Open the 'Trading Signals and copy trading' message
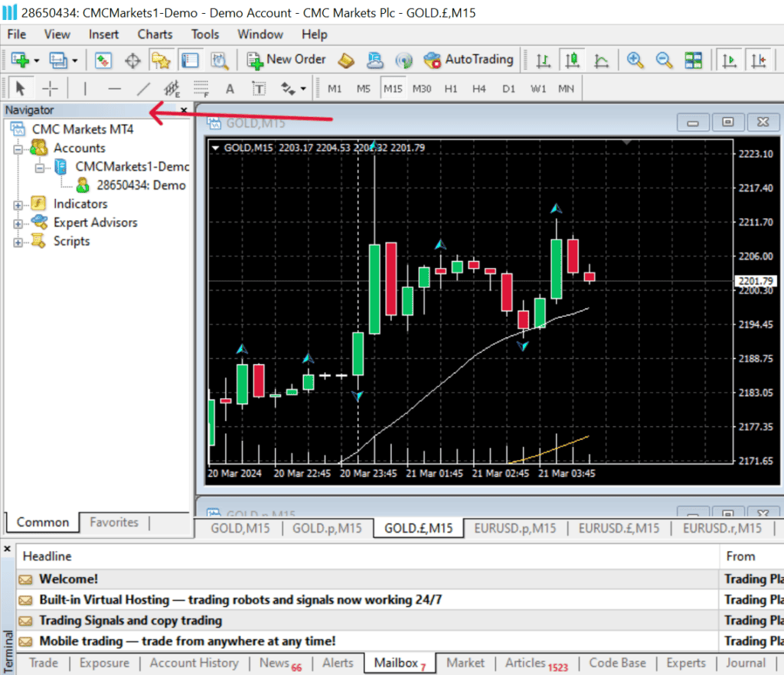Viewport: 784px width, 675px height. pyautogui.click(x=367, y=621)
